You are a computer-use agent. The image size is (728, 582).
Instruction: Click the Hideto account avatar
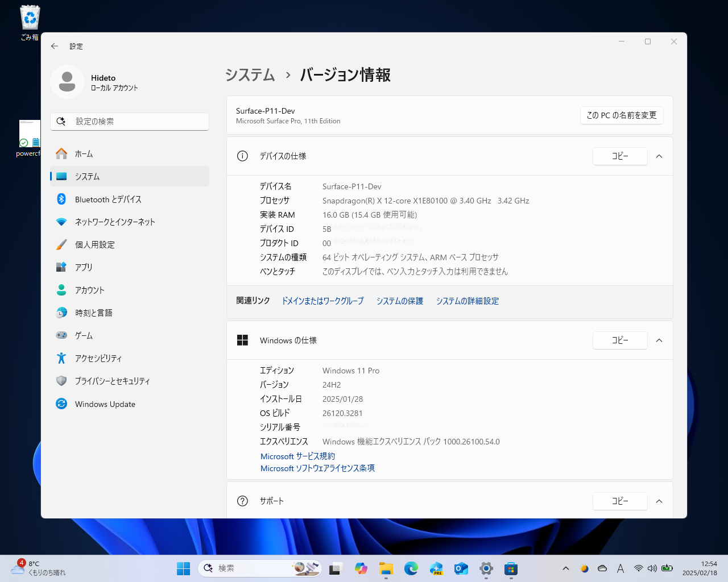67,81
